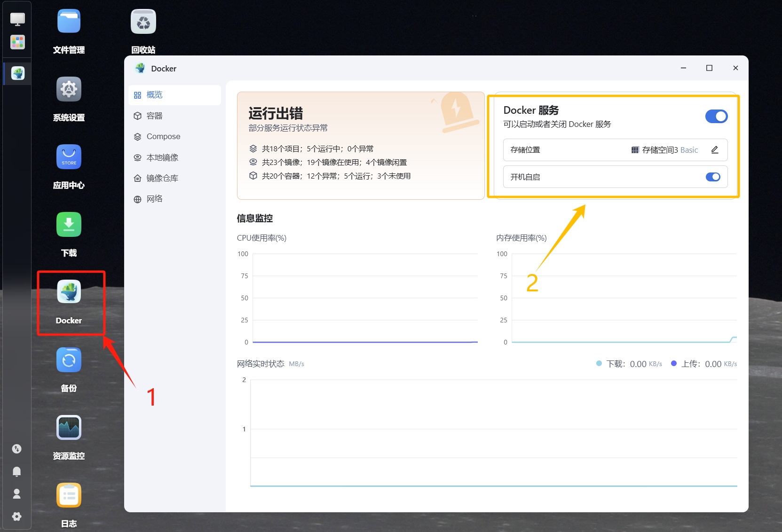Image resolution: width=782 pixels, height=532 pixels.
Task: Click the CPU使用率(%) chart label
Action: 261,238
